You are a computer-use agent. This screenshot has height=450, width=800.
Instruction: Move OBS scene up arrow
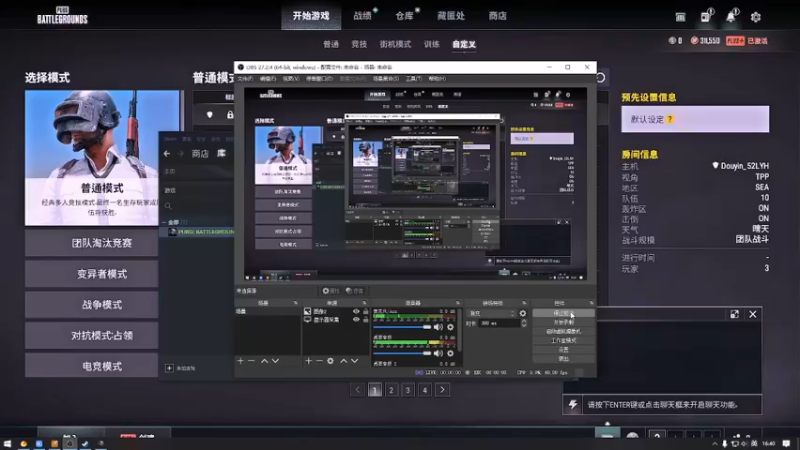click(264, 361)
